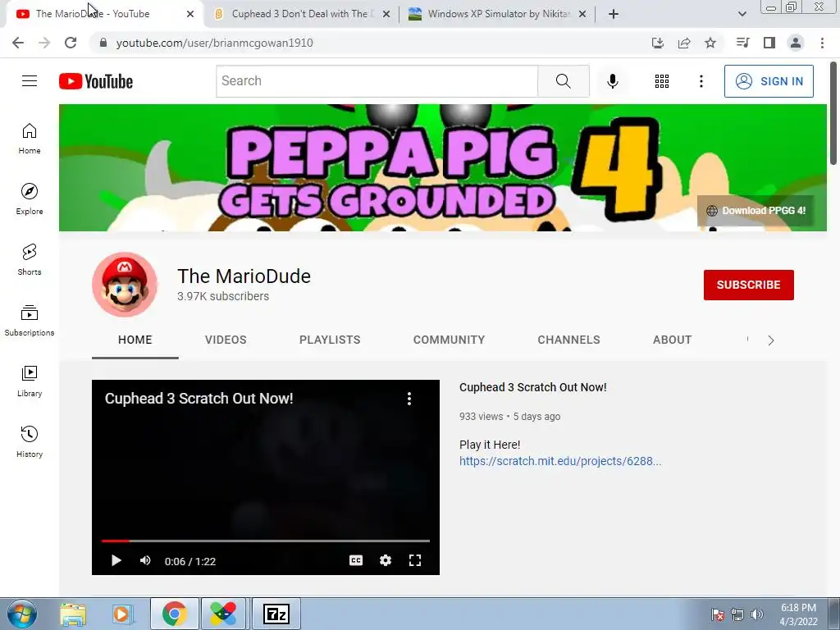Enter fullscreen on the video player

tap(414, 560)
